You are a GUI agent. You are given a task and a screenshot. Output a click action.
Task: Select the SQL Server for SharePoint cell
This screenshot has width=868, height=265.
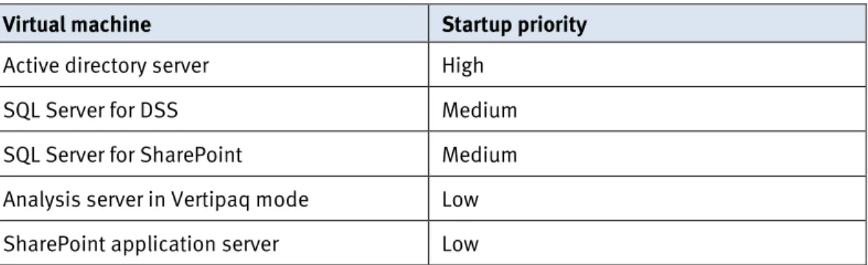coord(213,154)
